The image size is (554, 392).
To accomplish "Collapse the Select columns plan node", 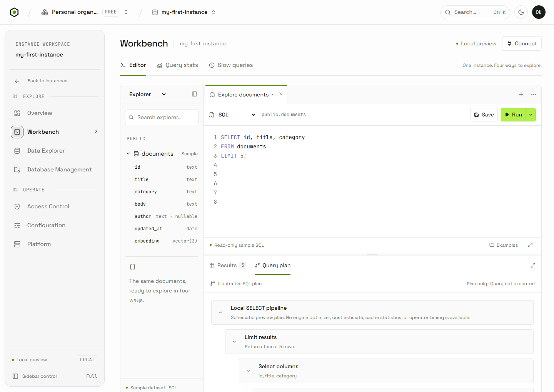I will pos(248,371).
